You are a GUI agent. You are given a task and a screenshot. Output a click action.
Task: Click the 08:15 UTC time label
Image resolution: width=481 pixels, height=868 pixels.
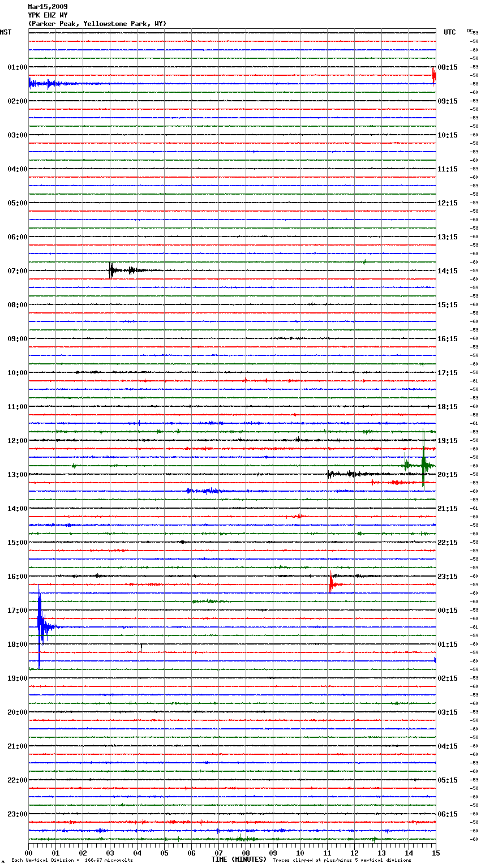tap(448, 67)
